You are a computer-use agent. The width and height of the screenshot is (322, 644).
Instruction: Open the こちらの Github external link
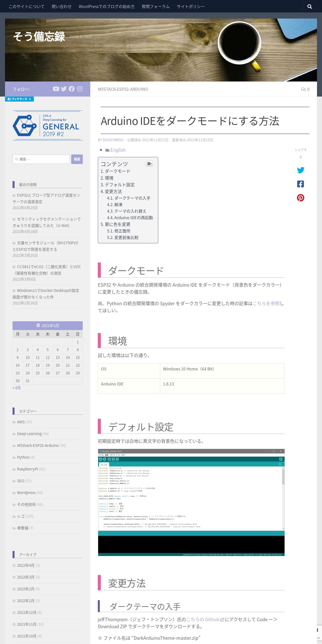205,619
